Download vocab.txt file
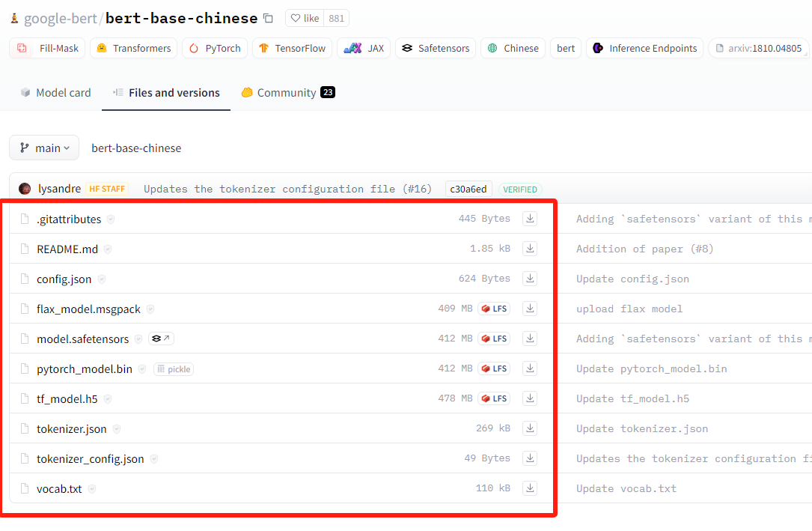 point(530,488)
